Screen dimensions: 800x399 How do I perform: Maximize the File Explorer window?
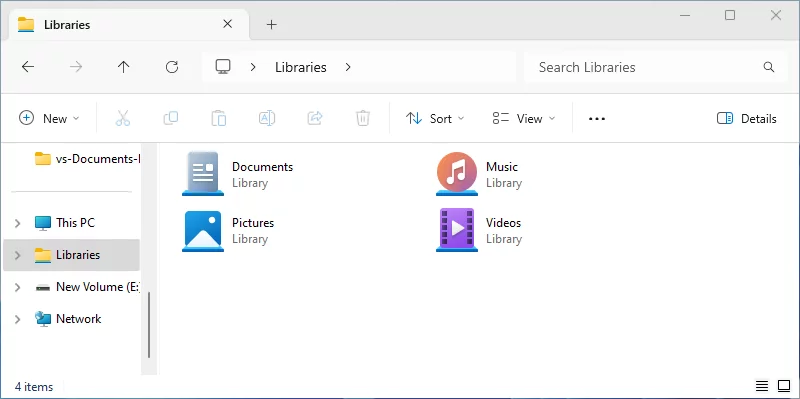coord(730,16)
